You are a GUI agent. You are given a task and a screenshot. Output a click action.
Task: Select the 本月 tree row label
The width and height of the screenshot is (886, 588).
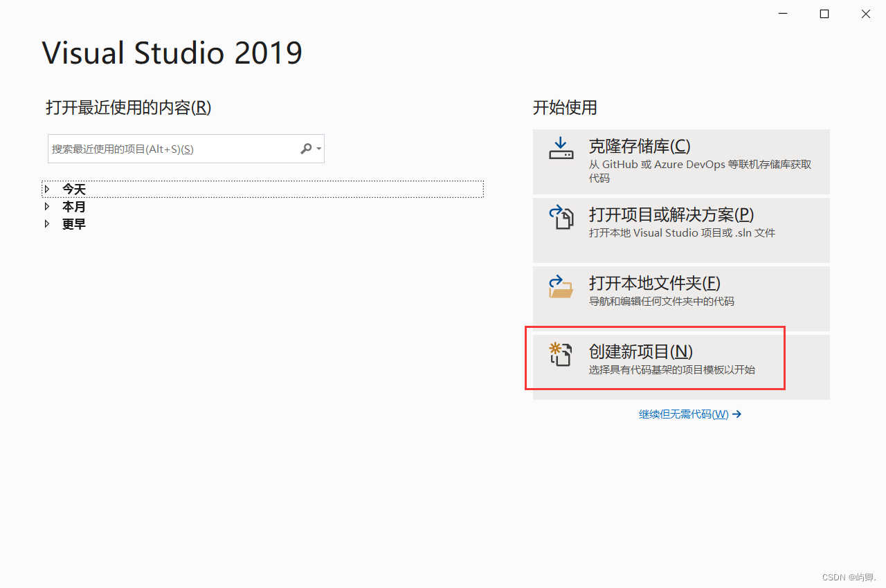point(74,207)
